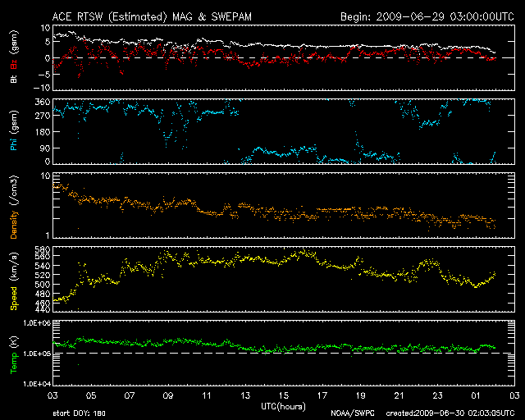Click the "1.0E+04" tick label on the Temp axis
The image size is (525, 420).
coord(36,383)
